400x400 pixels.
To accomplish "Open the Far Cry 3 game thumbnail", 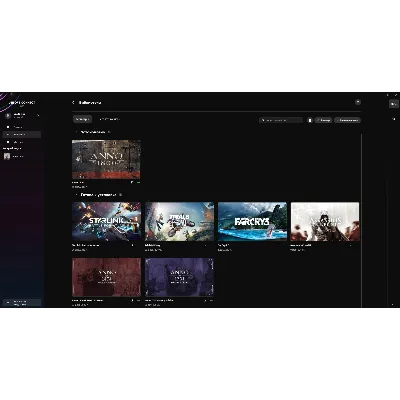I will click(x=252, y=221).
